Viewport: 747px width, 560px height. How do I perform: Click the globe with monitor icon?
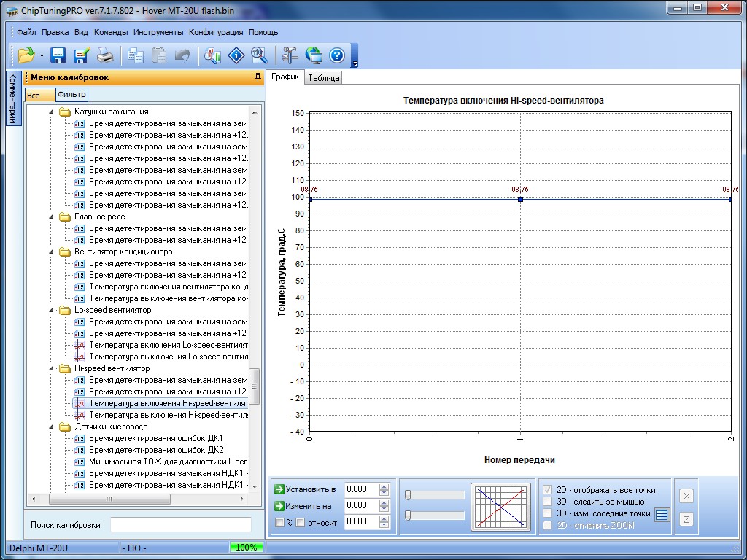pyautogui.click(x=314, y=55)
